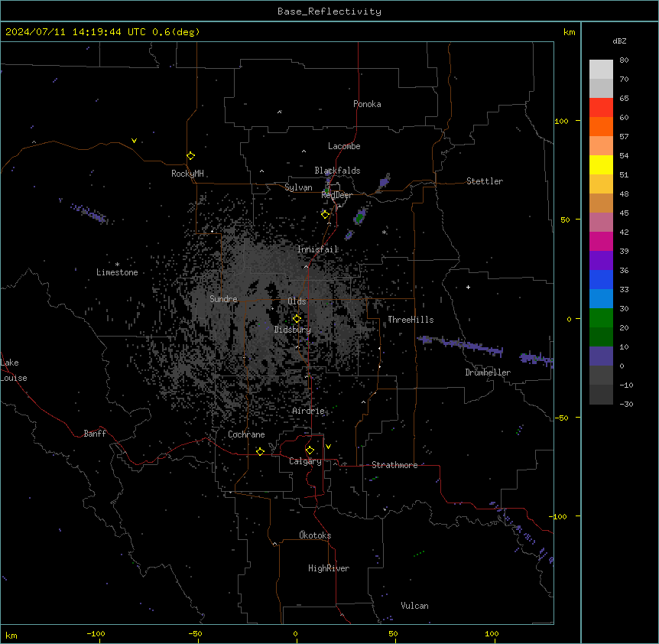Click the Lake Louise label
Image resolution: width=659 pixels, height=644 pixels.
tap(14, 370)
